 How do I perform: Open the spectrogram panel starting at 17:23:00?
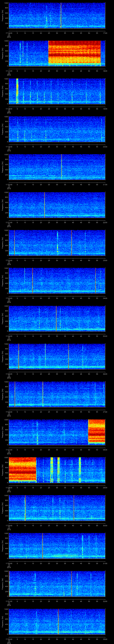(x=57, y=280)
